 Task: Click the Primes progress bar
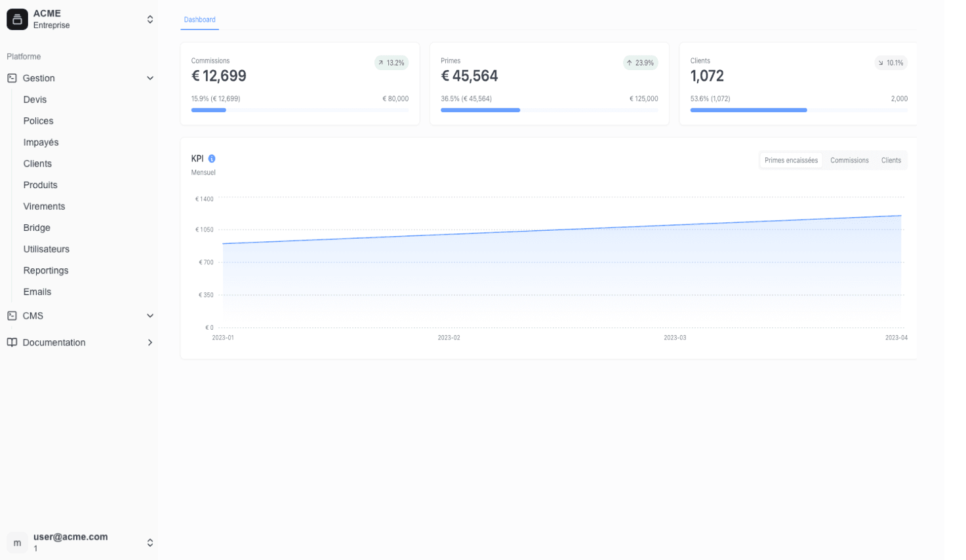(549, 110)
